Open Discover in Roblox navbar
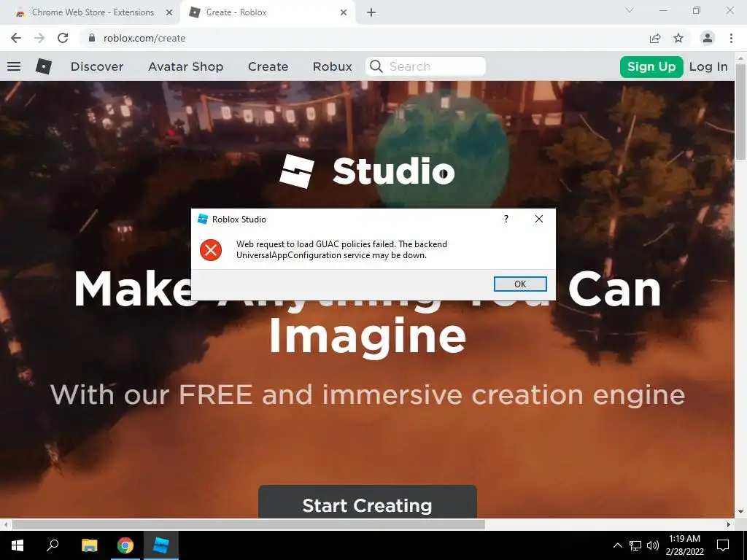Screen dimensions: 747x560 click(x=97, y=66)
